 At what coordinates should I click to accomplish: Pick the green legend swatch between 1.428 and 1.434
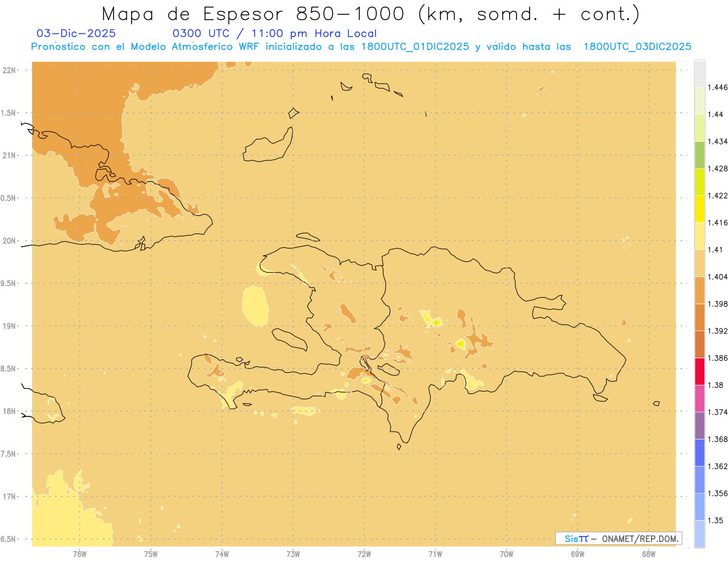pos(699,155)
